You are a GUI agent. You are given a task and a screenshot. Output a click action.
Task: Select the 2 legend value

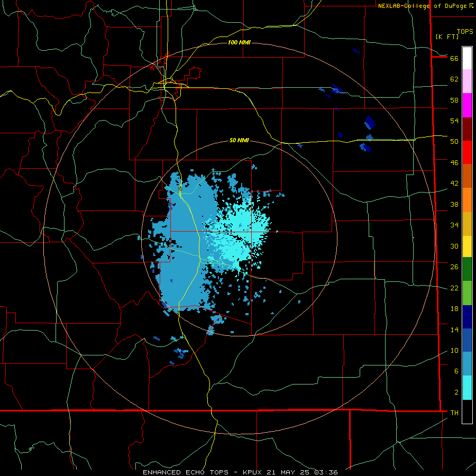456,392
